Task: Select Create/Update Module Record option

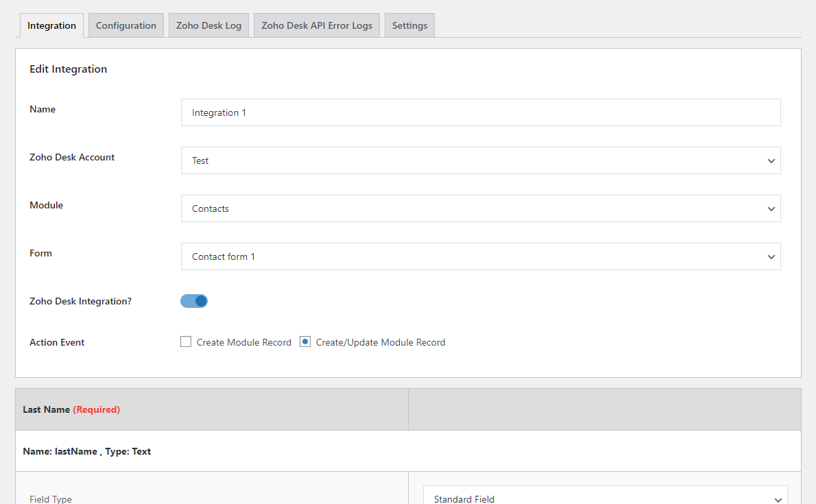Action: point(305,341)
